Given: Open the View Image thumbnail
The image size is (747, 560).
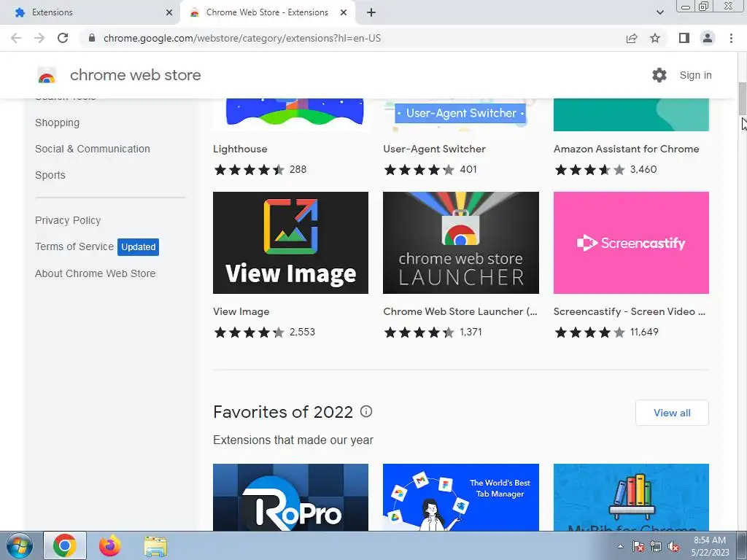Looking at the screenshot, I should [290, 243].
